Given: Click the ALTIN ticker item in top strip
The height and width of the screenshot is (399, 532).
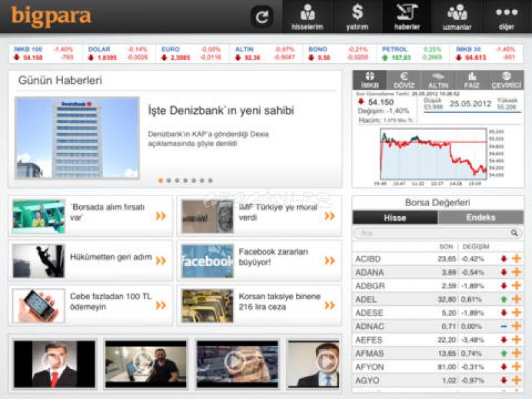Looking at the screenshot, I should coord(265,53).
